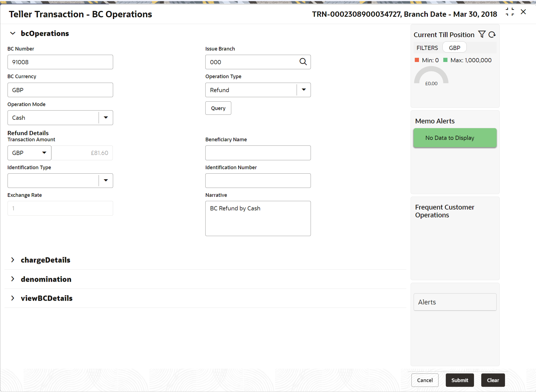The width and height of the screenshot is (536, 392).
Task: Select the GBP filter chip
Action: 454,48
